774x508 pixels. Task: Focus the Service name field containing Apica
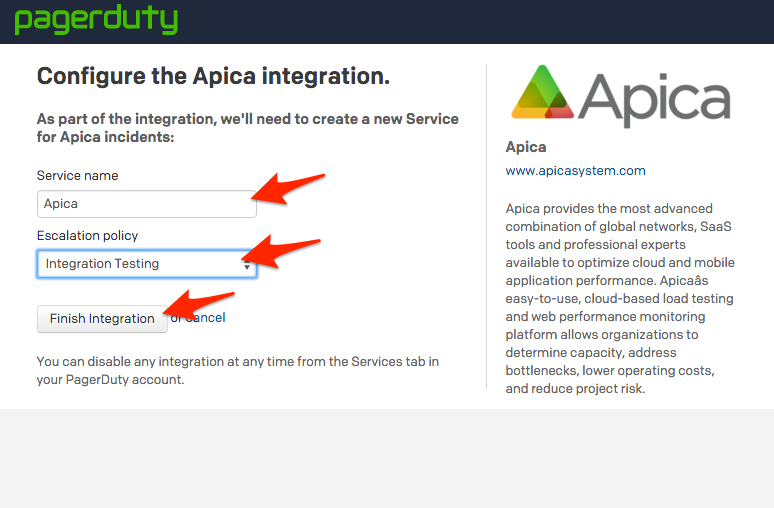(146, 204)
